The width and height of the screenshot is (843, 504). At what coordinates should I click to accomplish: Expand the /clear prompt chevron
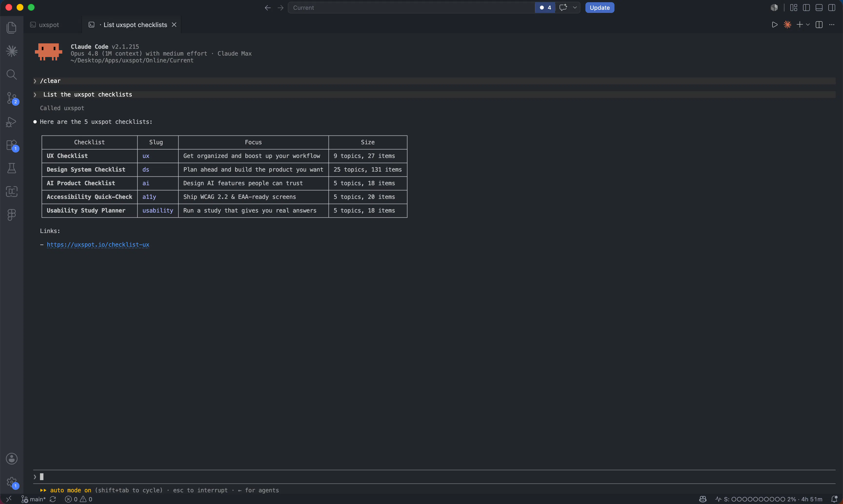click(35, 81)
